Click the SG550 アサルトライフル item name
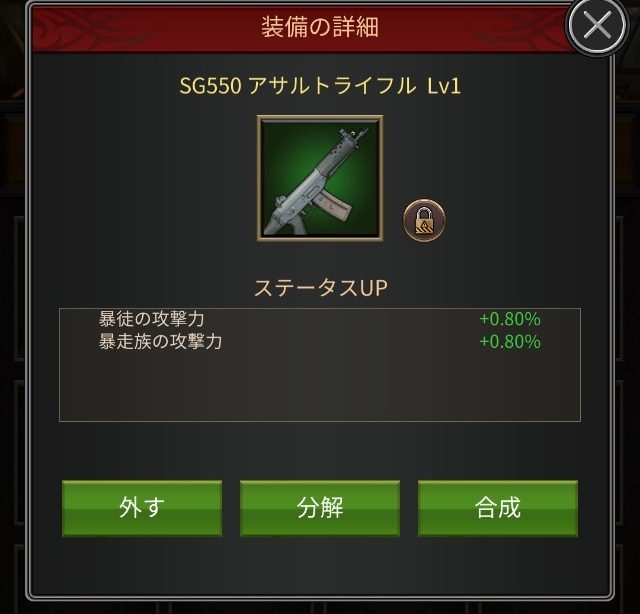The width and height of the screenshot is (640, 614). 297,86
